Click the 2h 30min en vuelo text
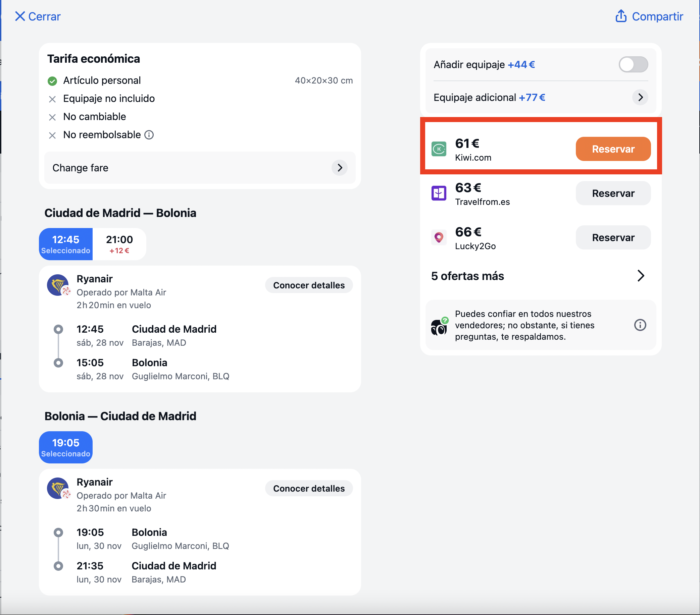The width and height of the screenshot is (700, 615). coord(114,509)
